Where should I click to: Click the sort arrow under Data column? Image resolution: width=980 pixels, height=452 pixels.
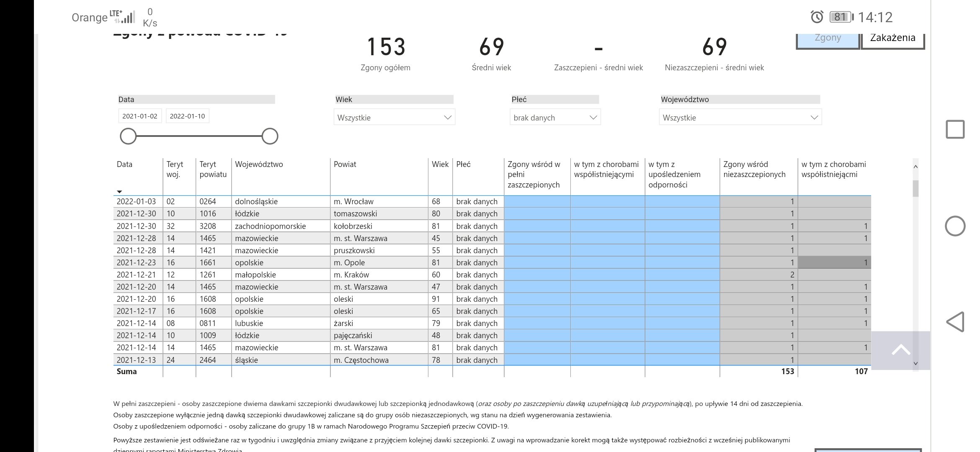pyautogui.click(x=119, y=192)
